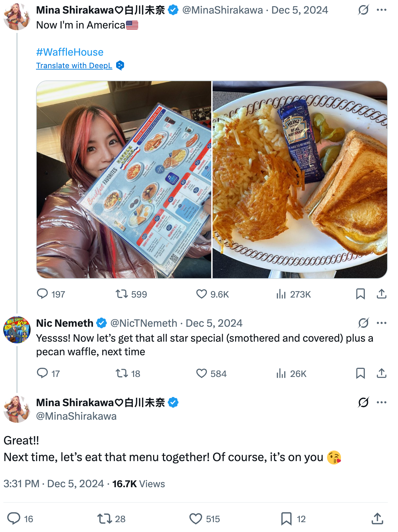View analytics showing 273K views
Viewport: 398px width, 532px height.
pyautogui.click(x=281, y=294)
